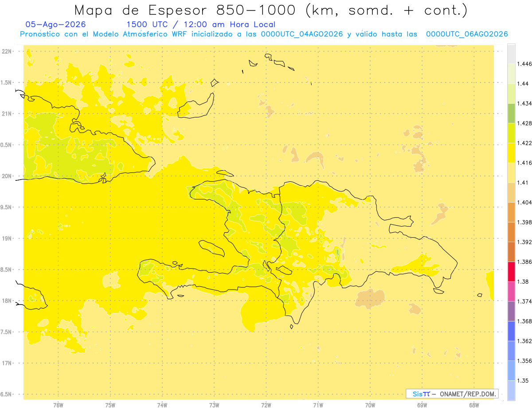Image resolution: width=532 pixels, height=411 pixels.
Task: Click the 76W longitude label
Action: (58, 405)
